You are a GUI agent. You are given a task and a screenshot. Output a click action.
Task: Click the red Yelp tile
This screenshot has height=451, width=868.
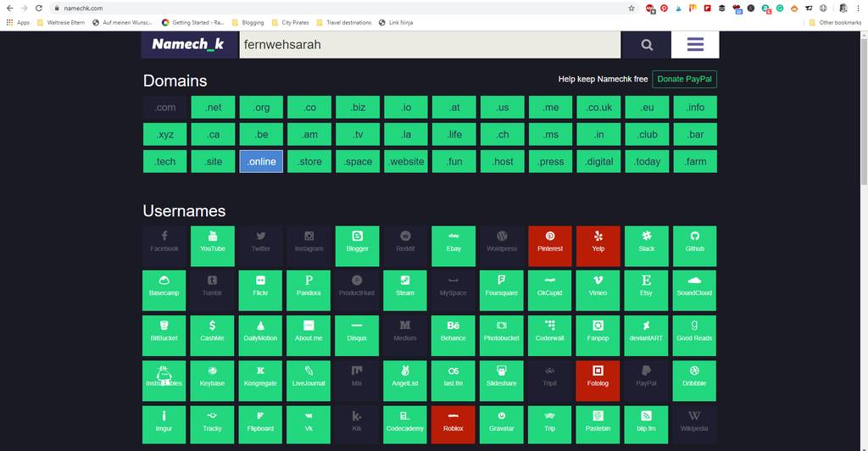pos(598,246)
